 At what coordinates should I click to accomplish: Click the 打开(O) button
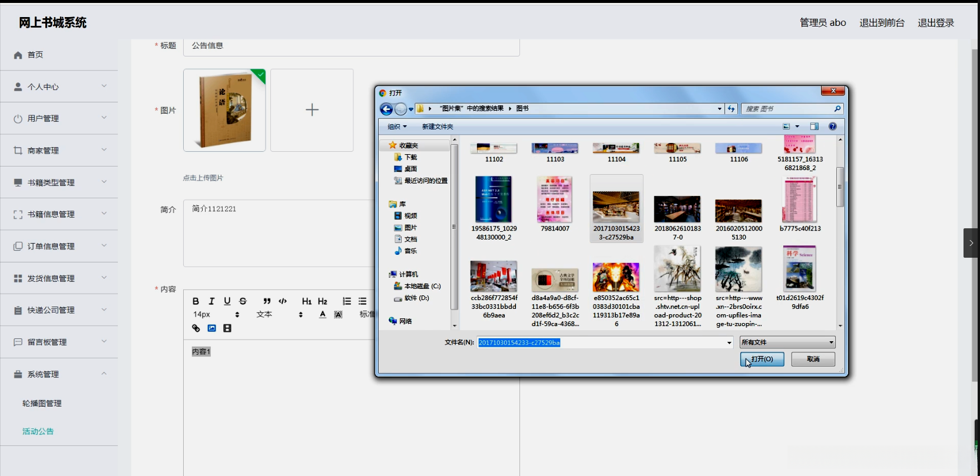(x=762, y=359)
